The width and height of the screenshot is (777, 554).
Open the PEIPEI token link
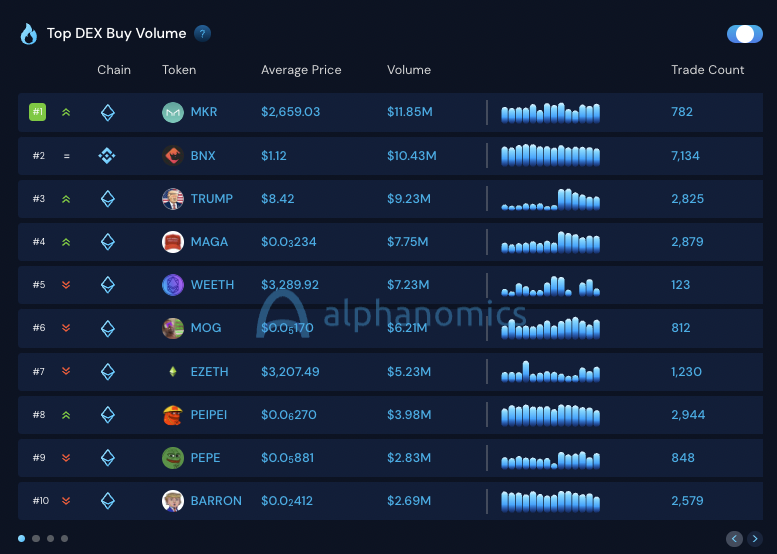click(209, 415)
